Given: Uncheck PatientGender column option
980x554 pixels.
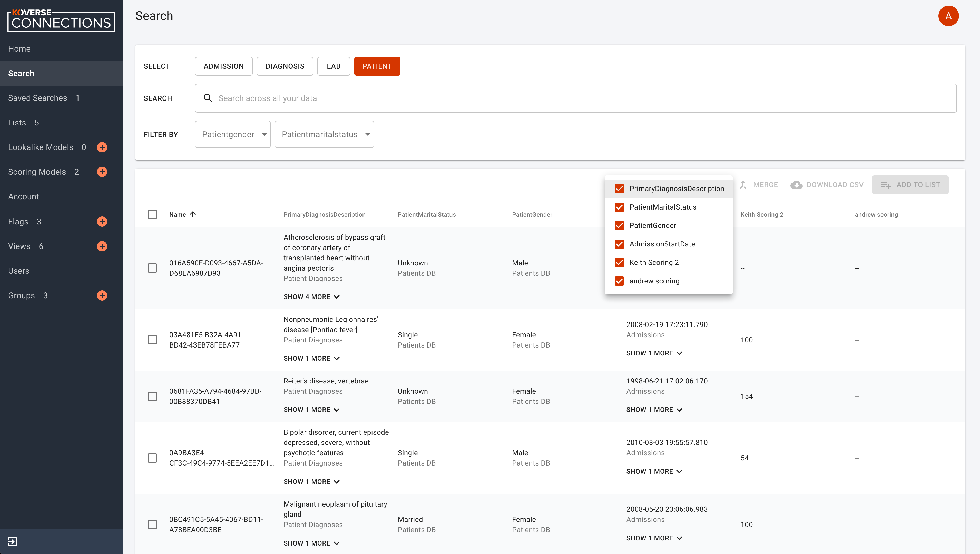Looking at the screenshot, I should pos(619,226).
